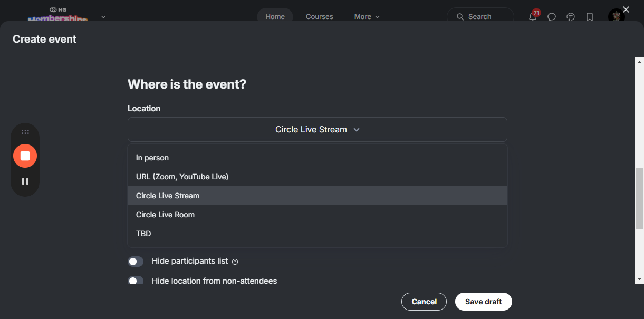Screen dimensions: 644x319
Task: Click the Where is the event? heading
Action: tap(187, 84)
